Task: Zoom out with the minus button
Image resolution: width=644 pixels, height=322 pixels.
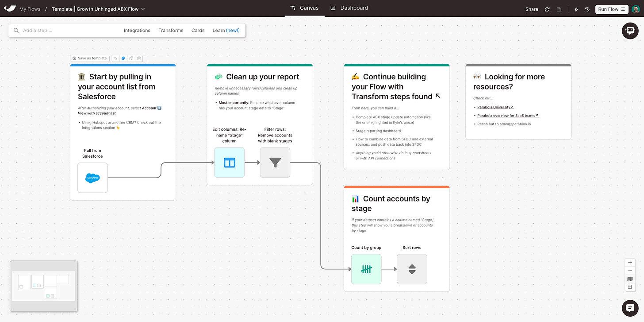Action: coord(630,271)
